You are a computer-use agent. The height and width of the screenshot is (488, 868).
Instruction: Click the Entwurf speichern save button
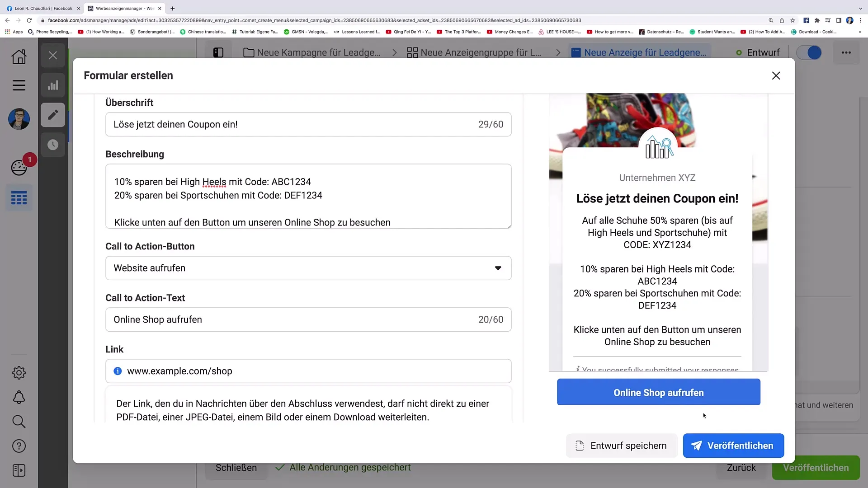pos(620,446)
